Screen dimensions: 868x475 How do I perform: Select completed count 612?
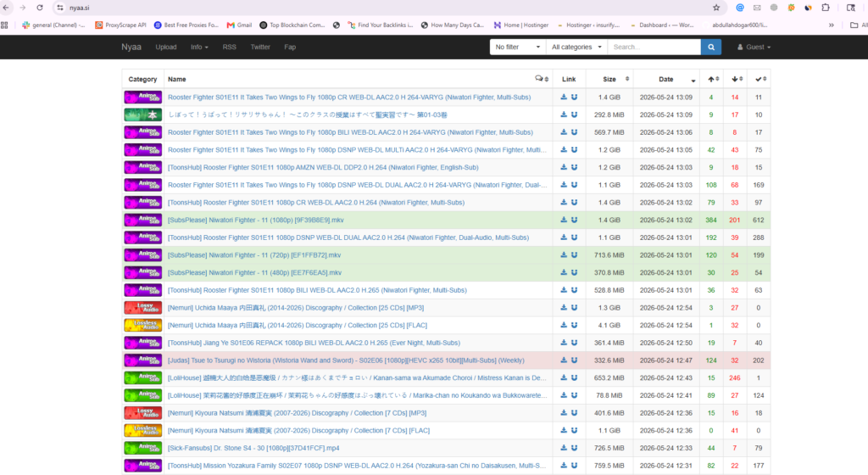759,220
